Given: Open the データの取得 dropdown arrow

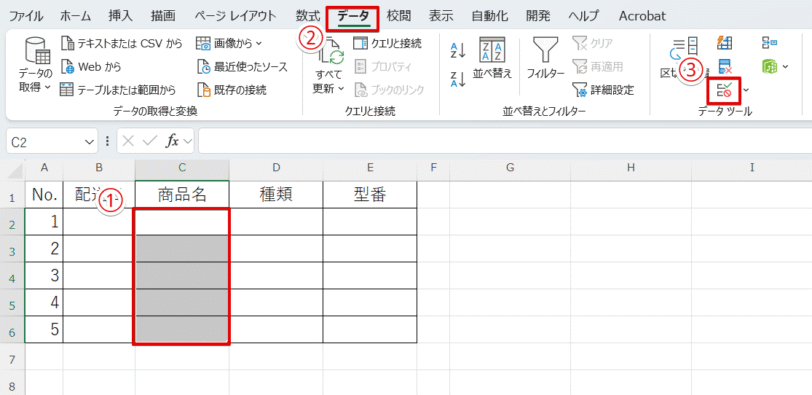Looking at the screenshot, I should 48,87.
